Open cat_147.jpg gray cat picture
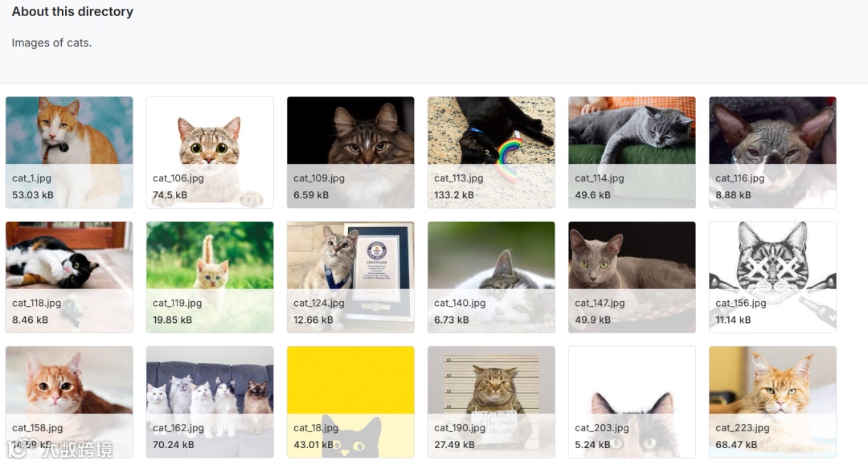This screenshot has width=868, height=465. (632, 278)
